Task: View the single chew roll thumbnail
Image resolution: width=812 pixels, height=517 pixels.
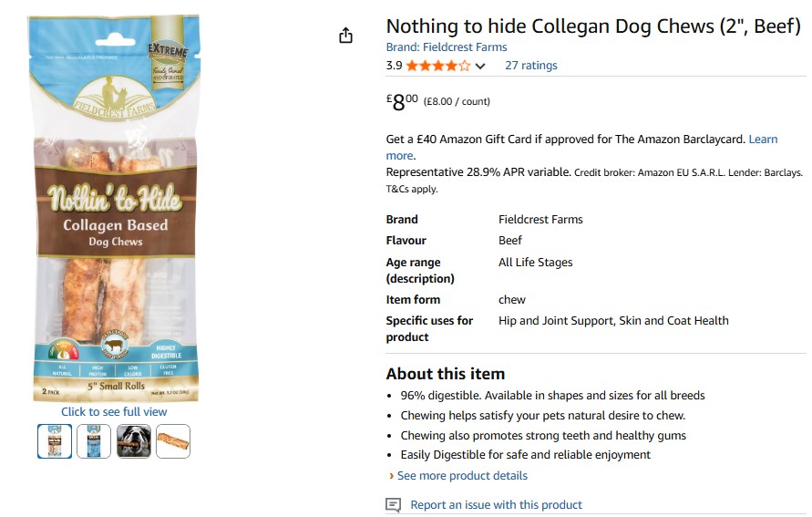Action: coord(173,441)
